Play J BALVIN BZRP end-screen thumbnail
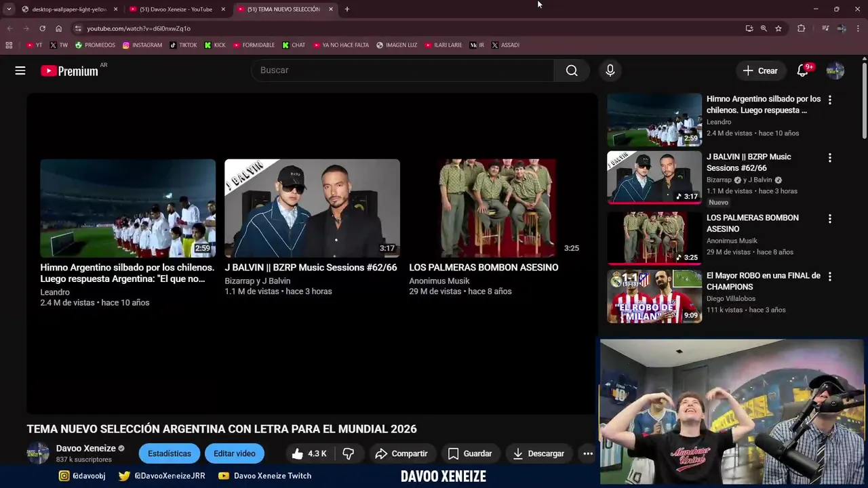 coord(312,208)
